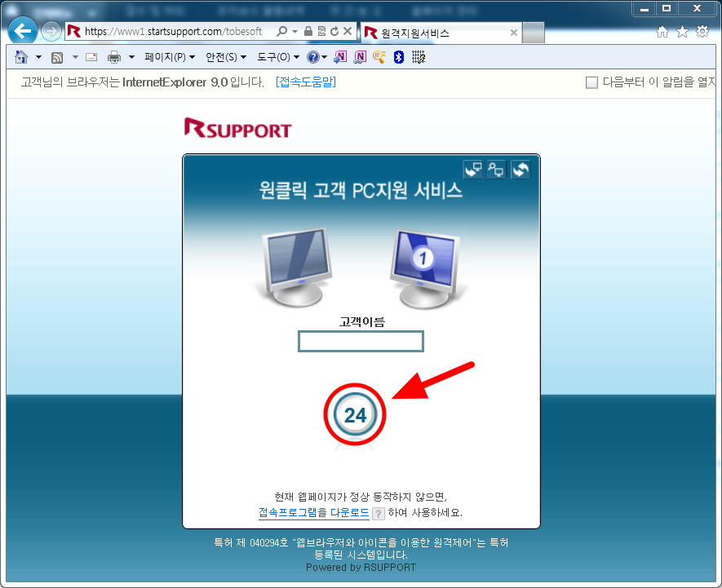Click the Home icon in command bar

coord(21,57)
